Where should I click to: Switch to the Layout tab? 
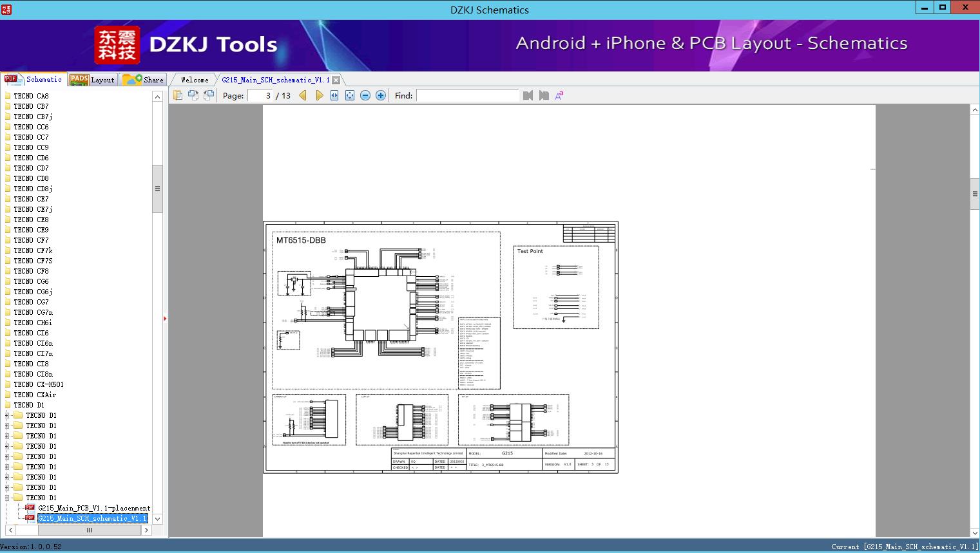92,80
